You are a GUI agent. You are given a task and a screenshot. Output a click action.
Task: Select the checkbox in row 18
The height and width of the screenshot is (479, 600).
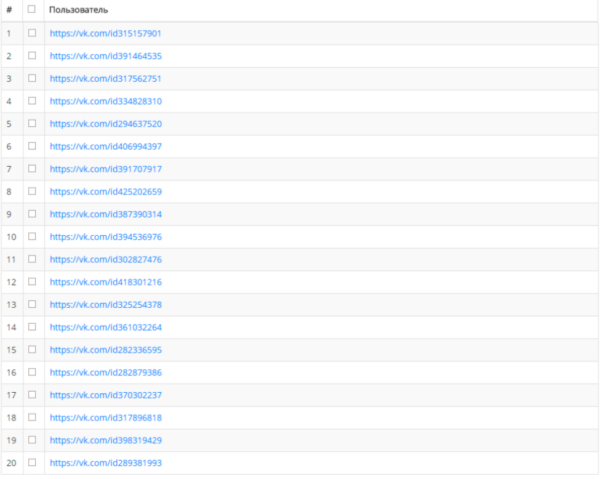pyautogui.click(x=32, y=417)
